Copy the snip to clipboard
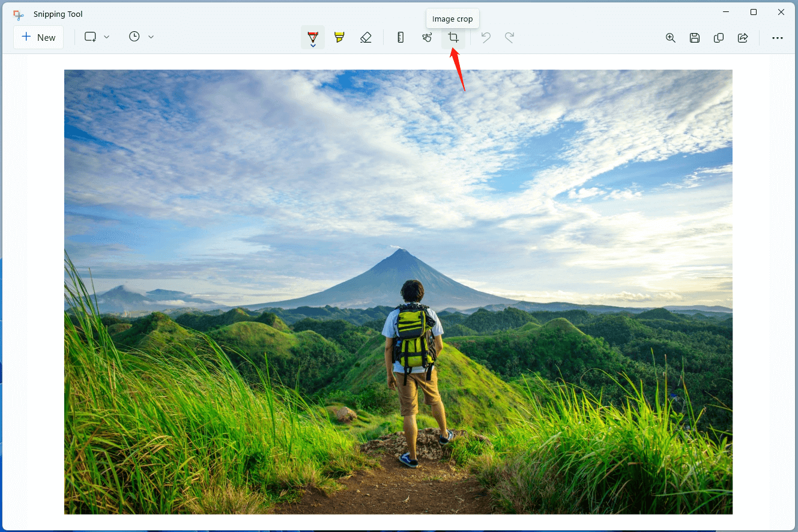798x532 pixels. click(x=719, y=37)
